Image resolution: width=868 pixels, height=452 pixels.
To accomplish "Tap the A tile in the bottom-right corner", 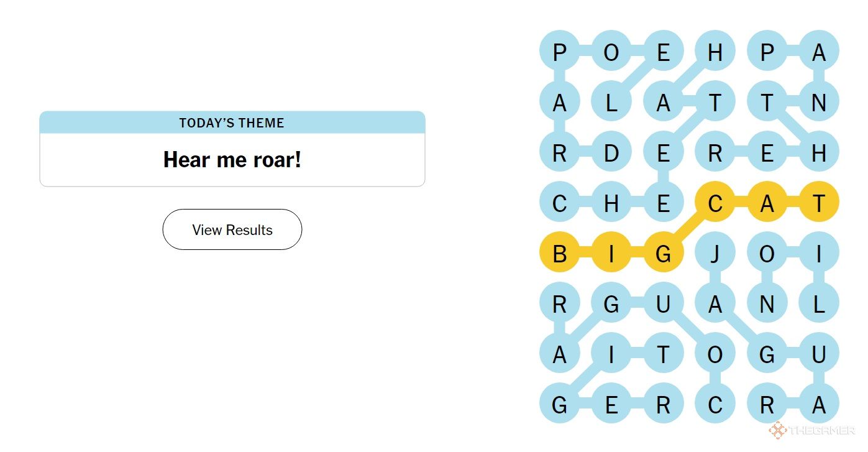I will tap(819, 404).
